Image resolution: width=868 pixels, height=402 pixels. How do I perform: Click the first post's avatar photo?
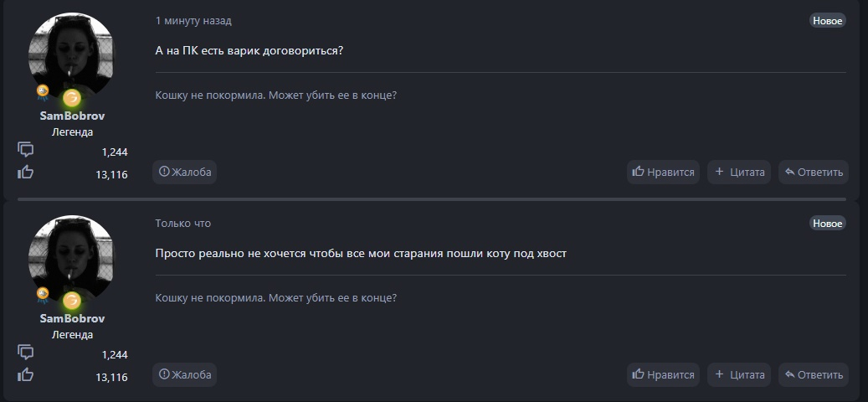[70, 53]
